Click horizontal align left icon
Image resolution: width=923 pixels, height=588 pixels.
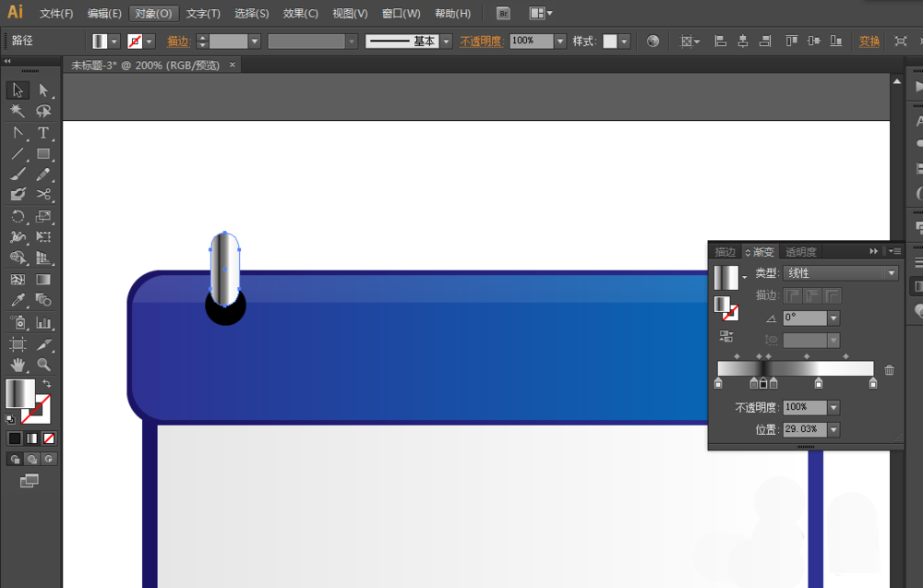(720, 42)
